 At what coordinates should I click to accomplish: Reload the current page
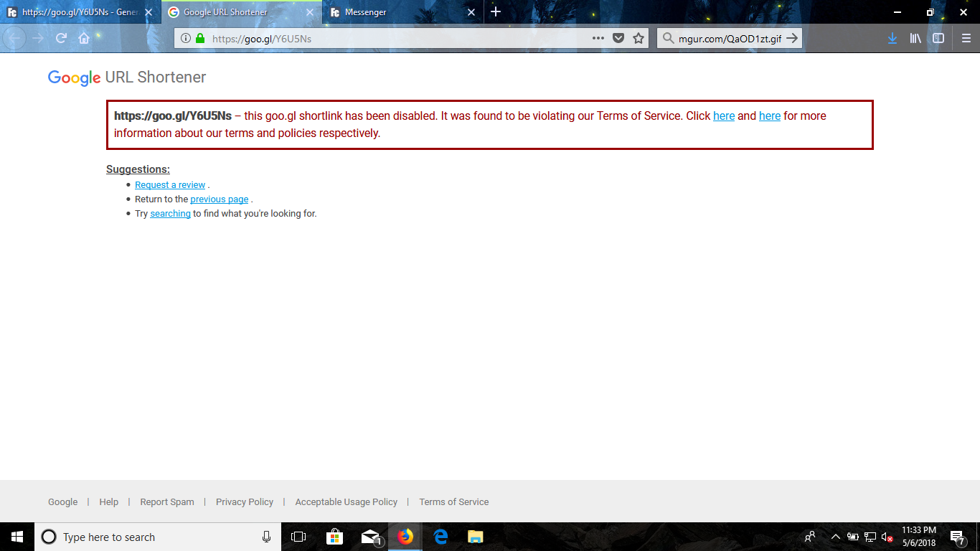point(61,38)
